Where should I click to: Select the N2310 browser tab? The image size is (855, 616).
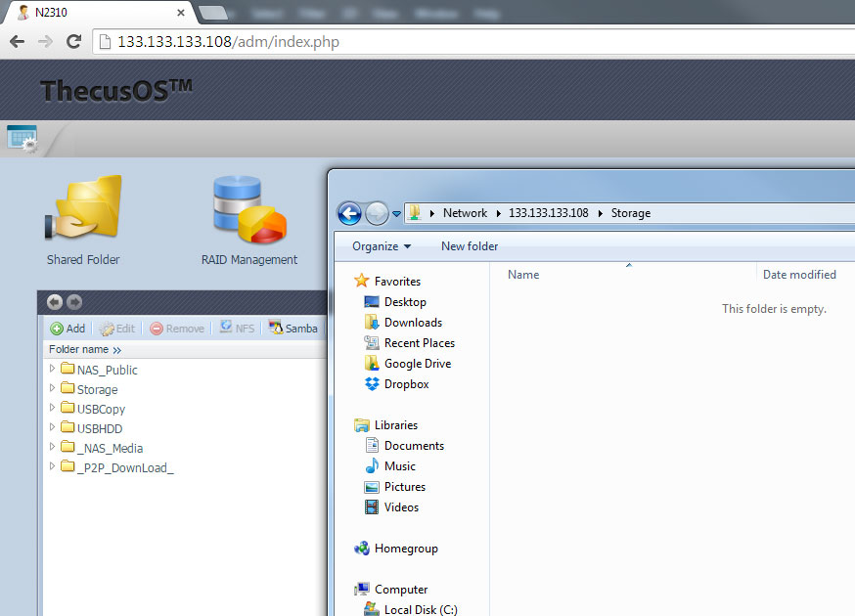(99, 12)
